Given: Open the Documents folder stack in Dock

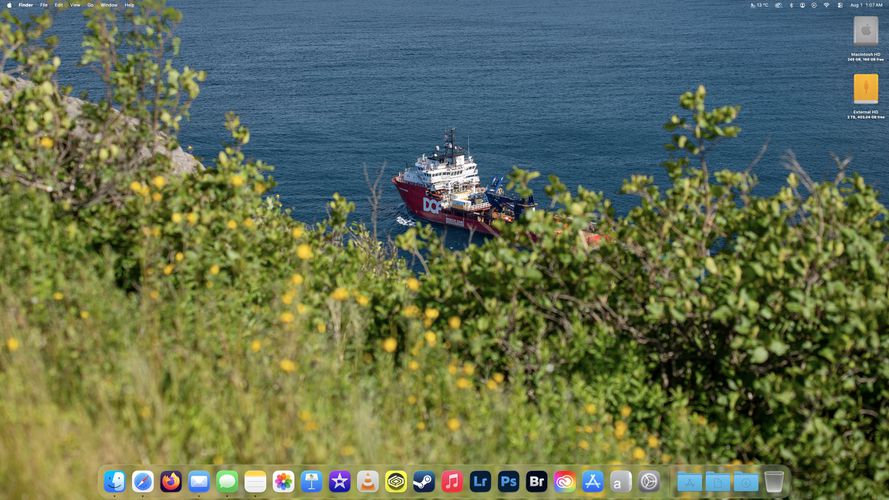Looking at the screenshot, I should pyautogui.click(x=718, y=482).
